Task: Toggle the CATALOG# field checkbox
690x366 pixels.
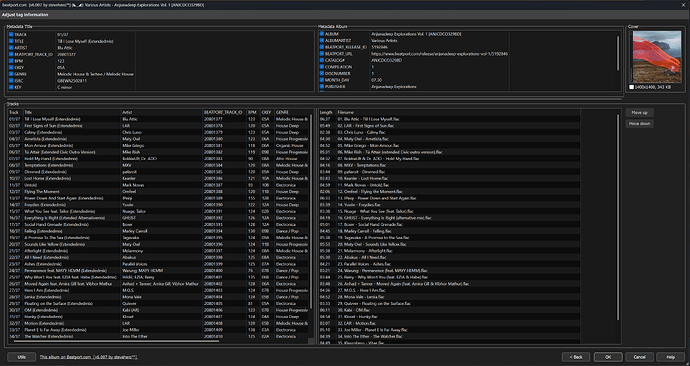Action: (322, 60)
